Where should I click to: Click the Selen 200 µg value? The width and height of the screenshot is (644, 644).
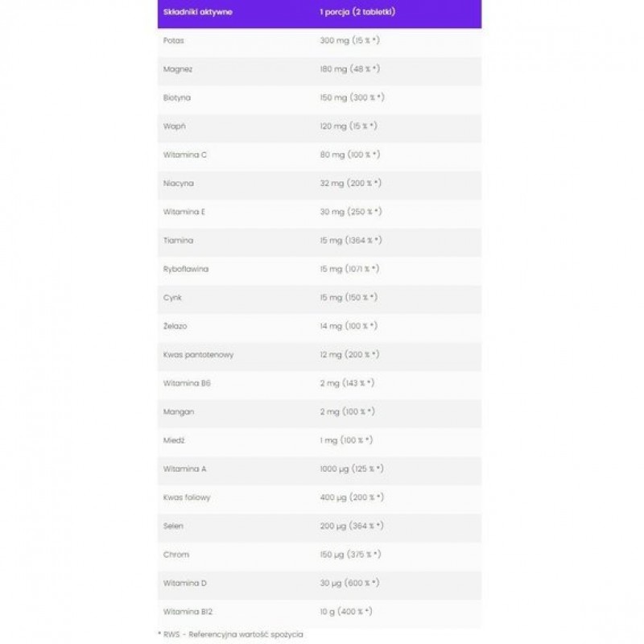pos(350,526)
